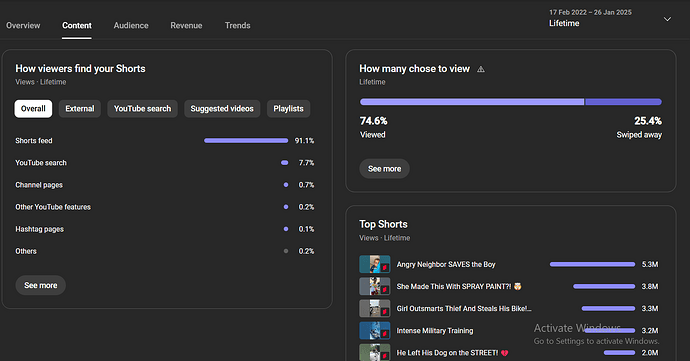Open the Revenue tab
690x361 pixels.
186,26
